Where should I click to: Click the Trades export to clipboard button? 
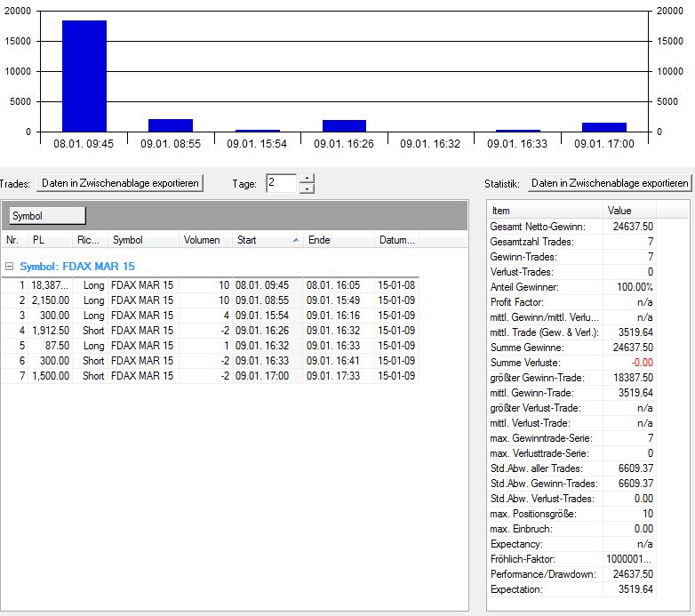[120, 183]
